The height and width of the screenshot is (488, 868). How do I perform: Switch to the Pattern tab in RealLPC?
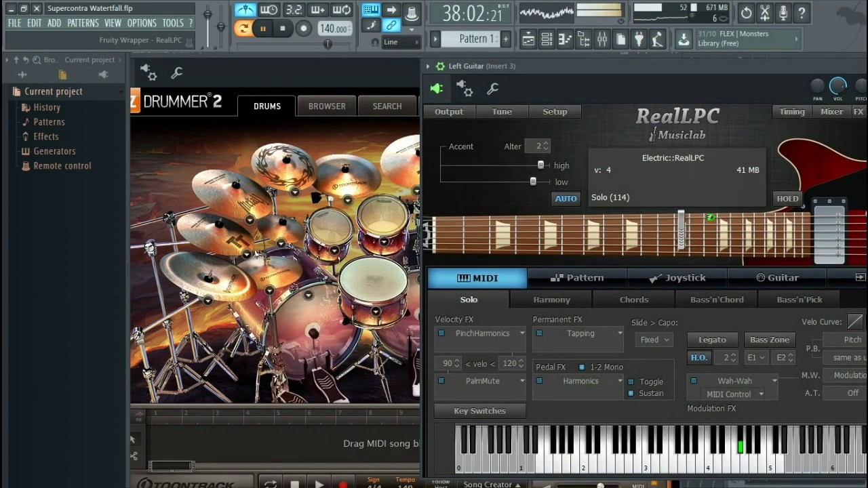577,278
